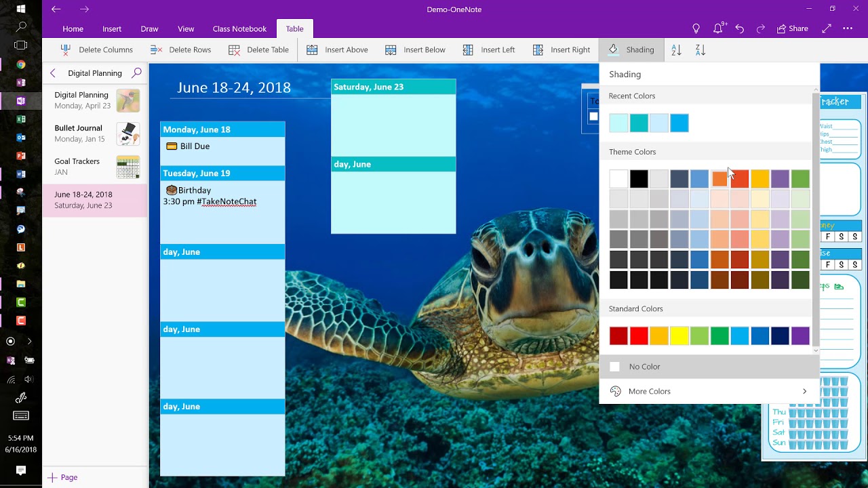
Task: Toggle the checkbox in the to-do note
Action: tap(593, 117)
